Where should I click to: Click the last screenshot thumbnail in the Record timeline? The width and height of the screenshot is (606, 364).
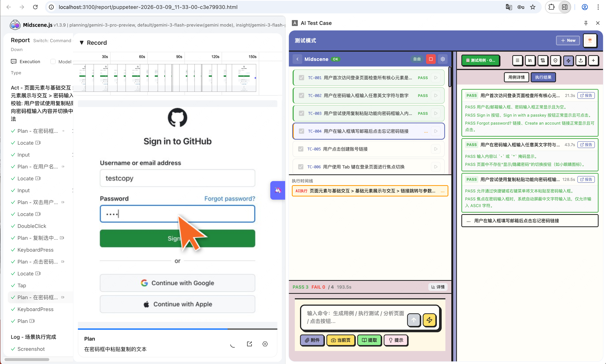pos(244,78)
